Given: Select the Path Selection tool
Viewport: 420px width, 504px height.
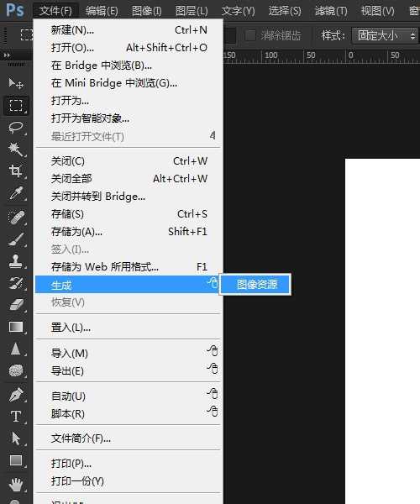Looking at the screenshot, I should pyautogui.click(x=15, y=438).
